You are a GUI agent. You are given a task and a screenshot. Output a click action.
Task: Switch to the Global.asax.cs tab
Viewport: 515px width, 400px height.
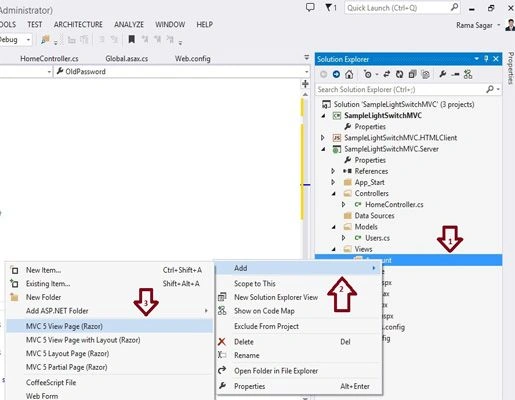point(127,59)
